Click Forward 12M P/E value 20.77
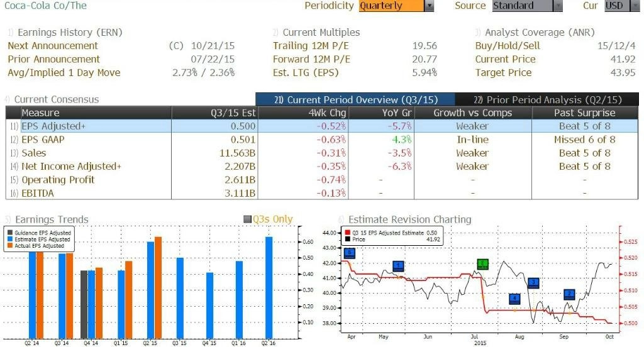This screenshot has width=644, height=347. 425,59
